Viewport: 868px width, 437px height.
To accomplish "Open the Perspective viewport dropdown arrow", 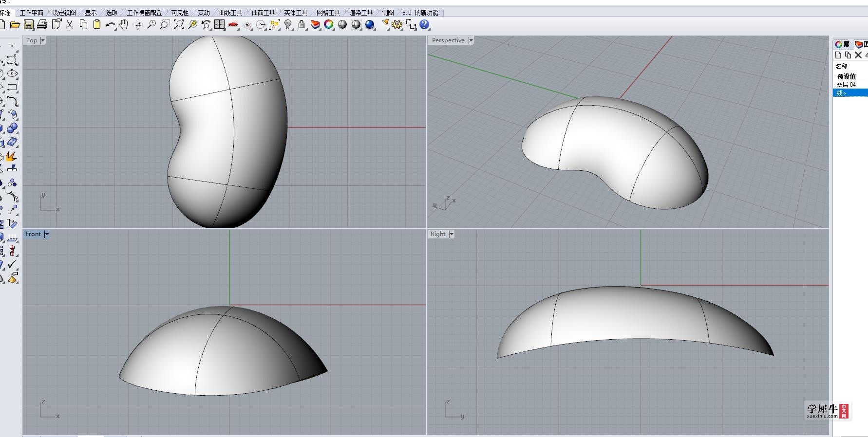I will coord(471,40).
